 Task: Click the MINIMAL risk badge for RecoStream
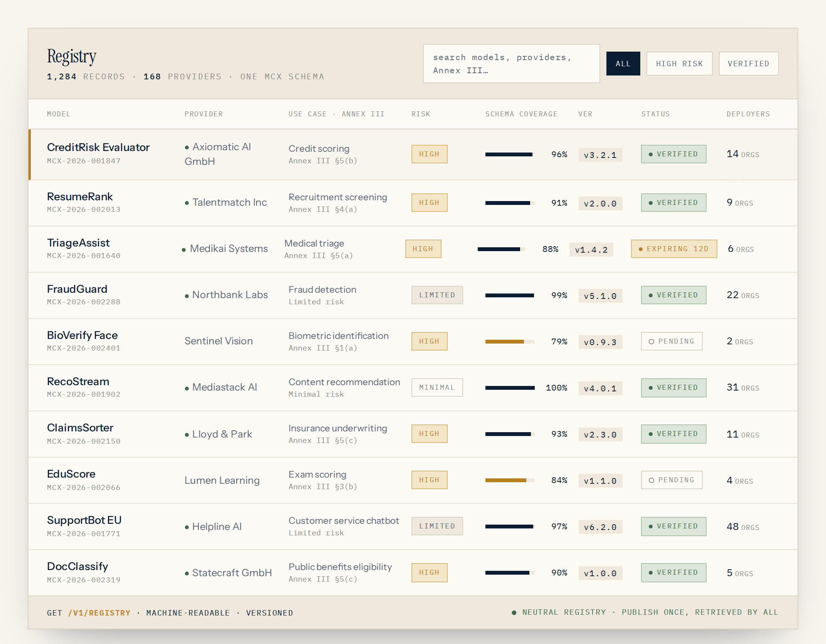437,387
